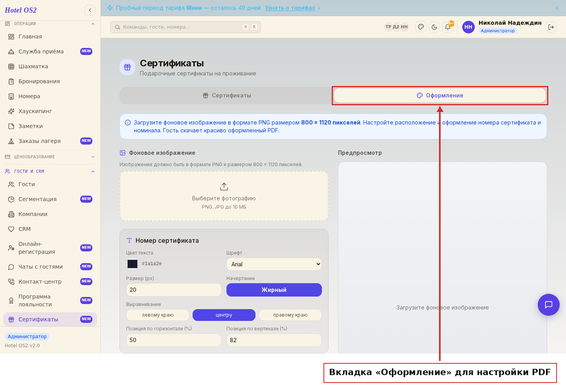Screen dimensions: 566x392
Task: Click the Сегментация pie chart icon
Action: (x=11, y=199)
